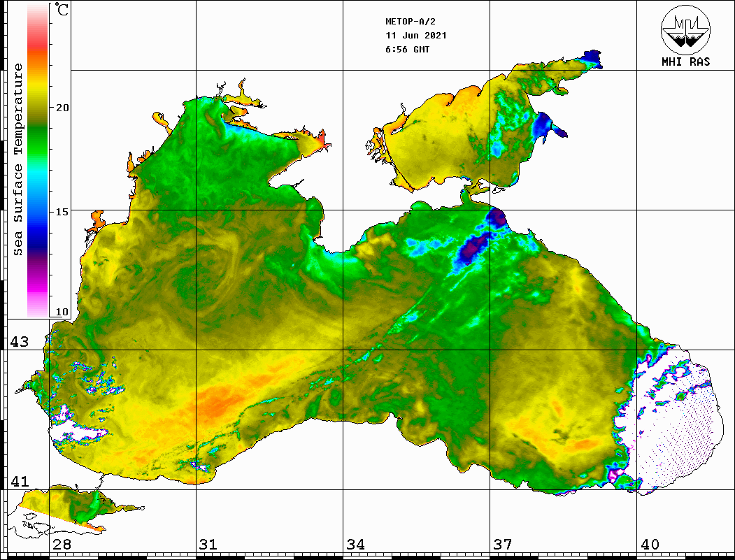Click the '20' temperature scale value

(62, 108)
